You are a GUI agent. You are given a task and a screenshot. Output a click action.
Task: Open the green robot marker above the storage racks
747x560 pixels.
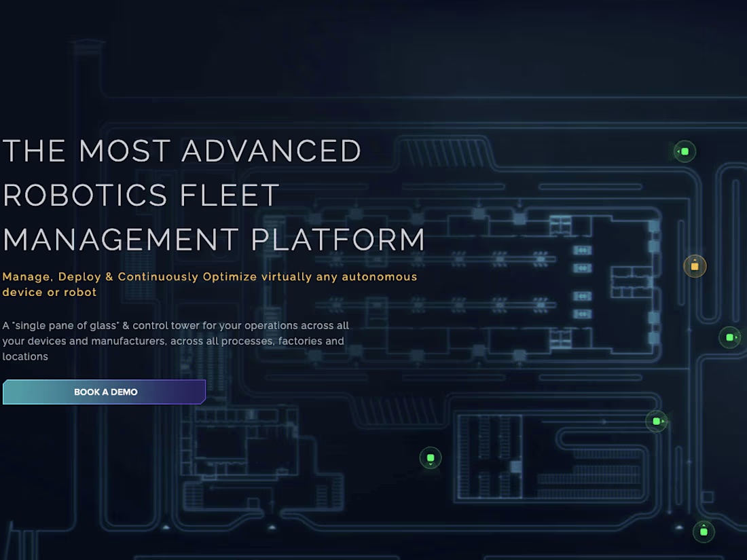[657, 421]
